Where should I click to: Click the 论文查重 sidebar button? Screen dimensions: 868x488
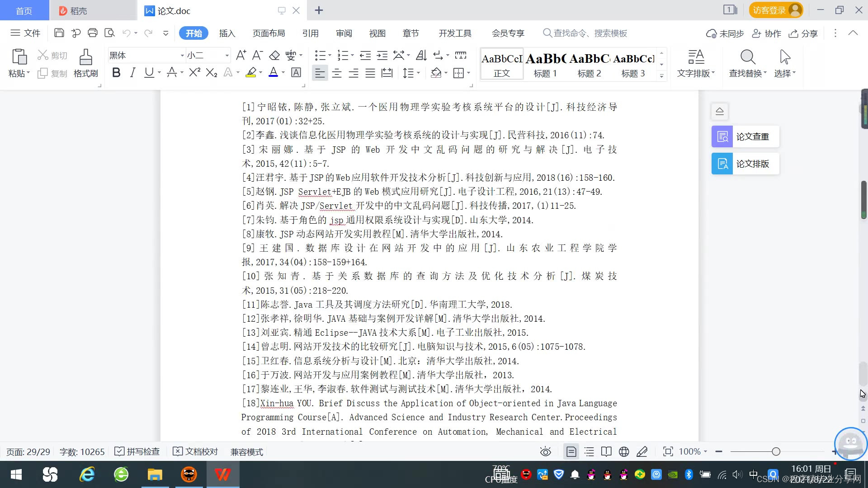pyautogui.click(x=745, y=136)
